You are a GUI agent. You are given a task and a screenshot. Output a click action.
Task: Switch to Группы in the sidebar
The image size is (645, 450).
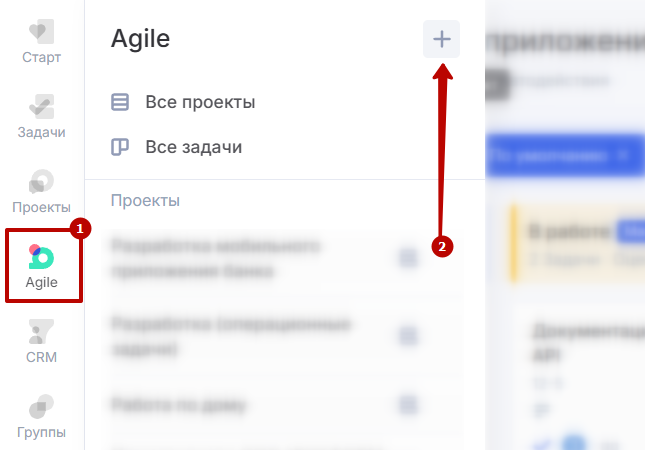coord(42,410)
